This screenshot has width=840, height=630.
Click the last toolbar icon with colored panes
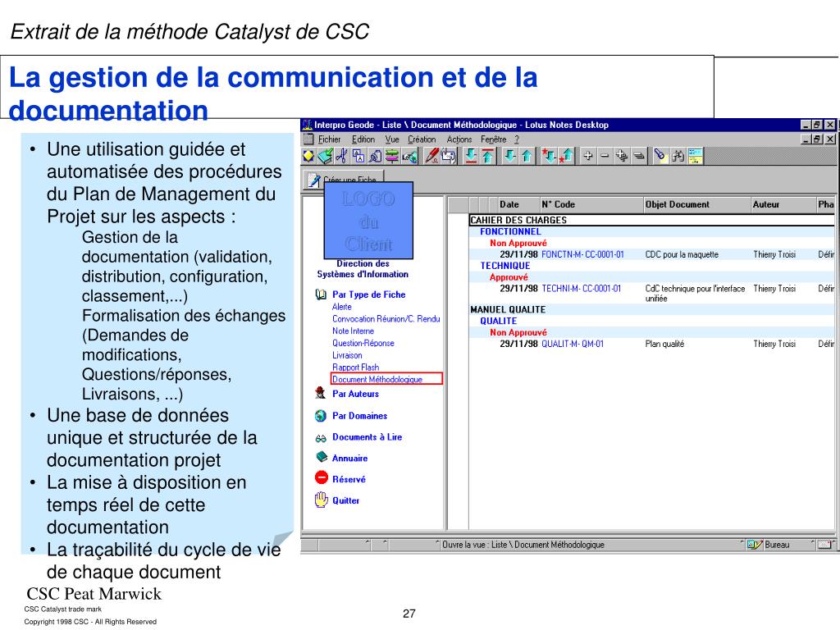[695, 156]
